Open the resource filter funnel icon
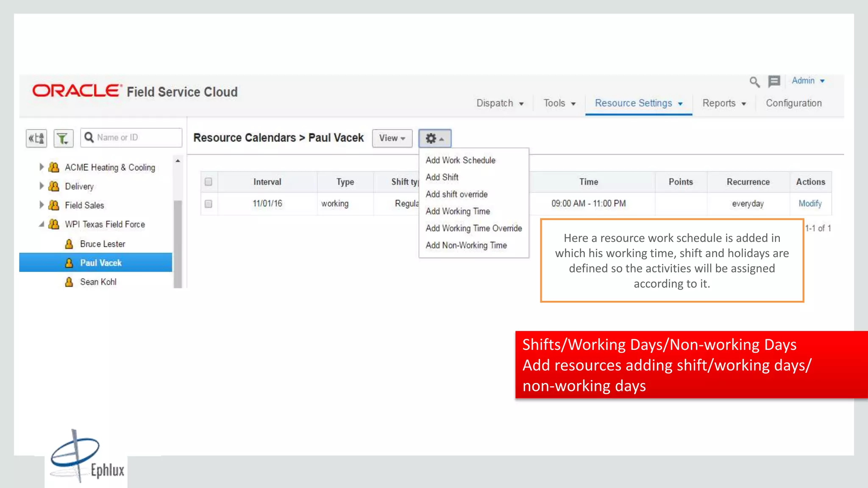The height and width of the screenshot is (488, 868). pos(63,138)
